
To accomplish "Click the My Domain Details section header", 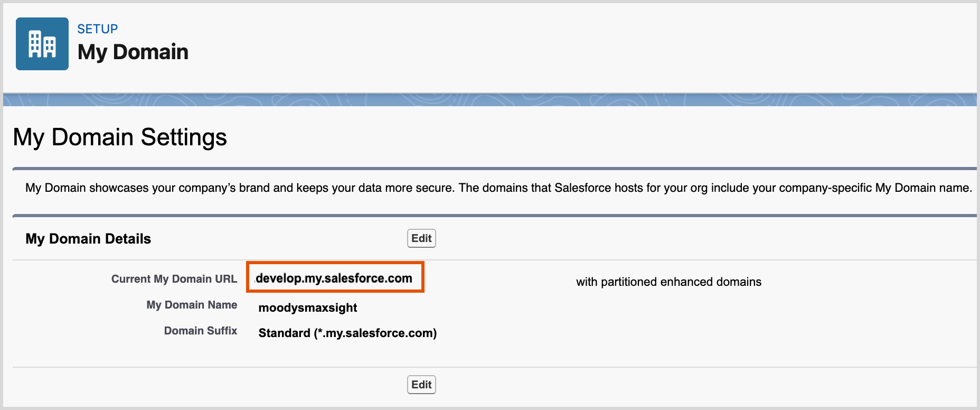I will click(x=88, y=238).
